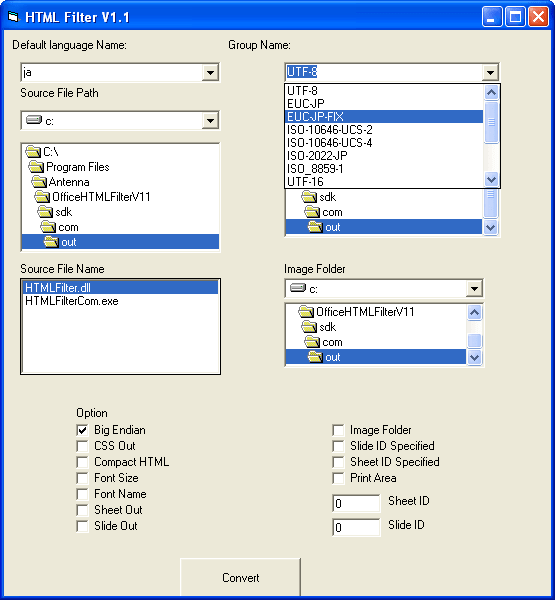Click the sdk folder icon in Image Folder tree
The image size is (555, 600).
[x=309, y=327]
